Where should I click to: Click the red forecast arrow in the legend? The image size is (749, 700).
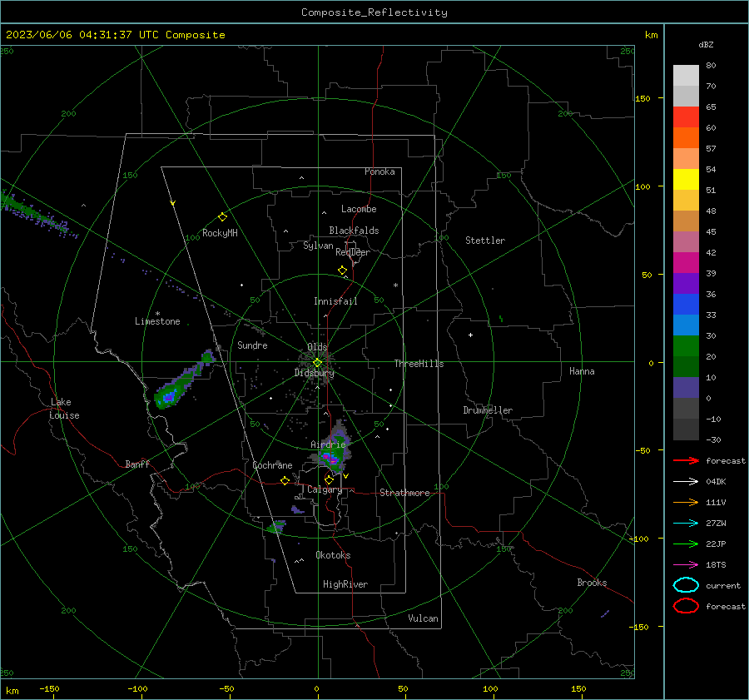[x=686, y=460]
